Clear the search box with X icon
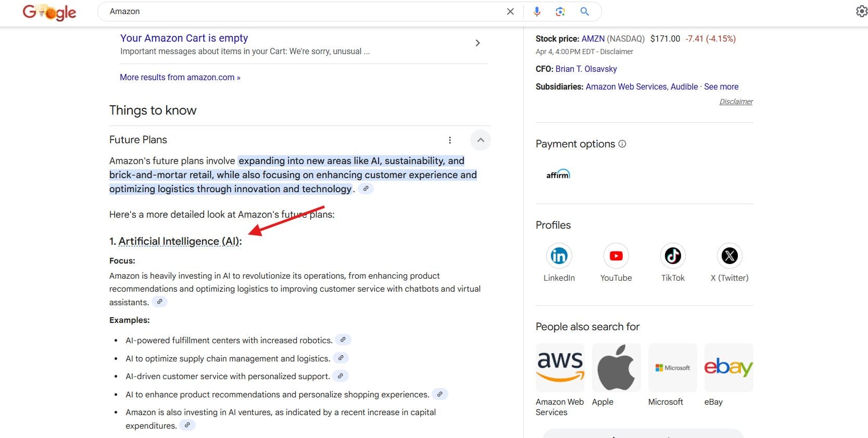Image resolution: width=868 pixels, height=438 pixels. (x=510, y=11)
